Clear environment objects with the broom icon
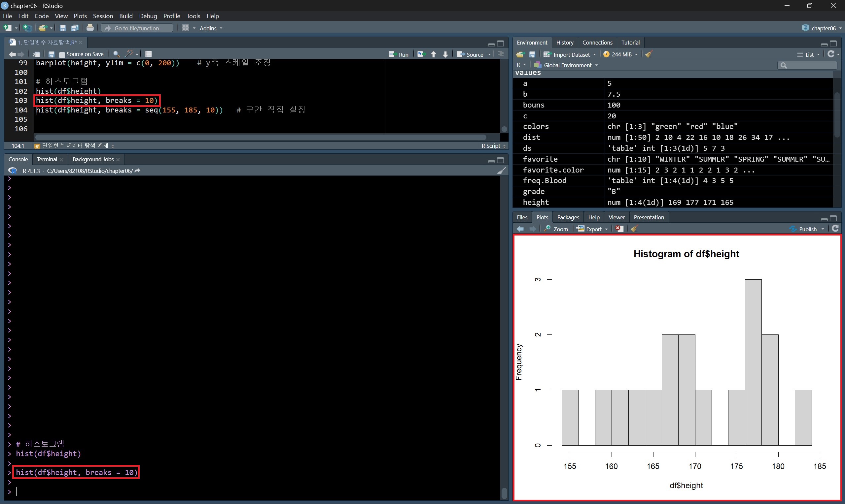The height and width of the screenshot is (504, 845). click(649, 54)
